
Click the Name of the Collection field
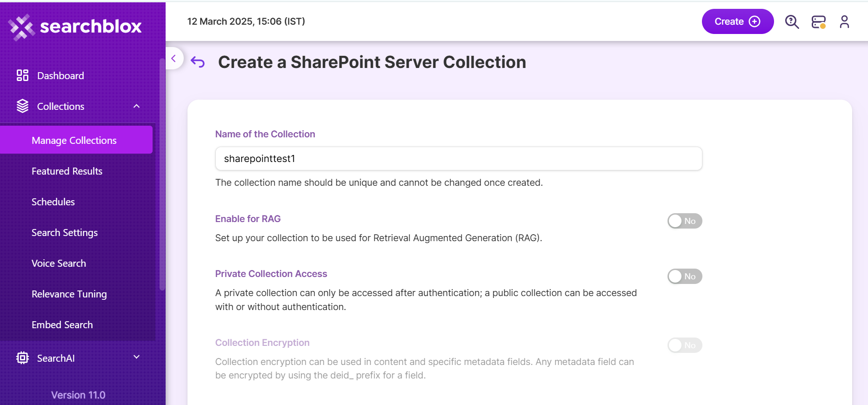click(x=459, y=159)
